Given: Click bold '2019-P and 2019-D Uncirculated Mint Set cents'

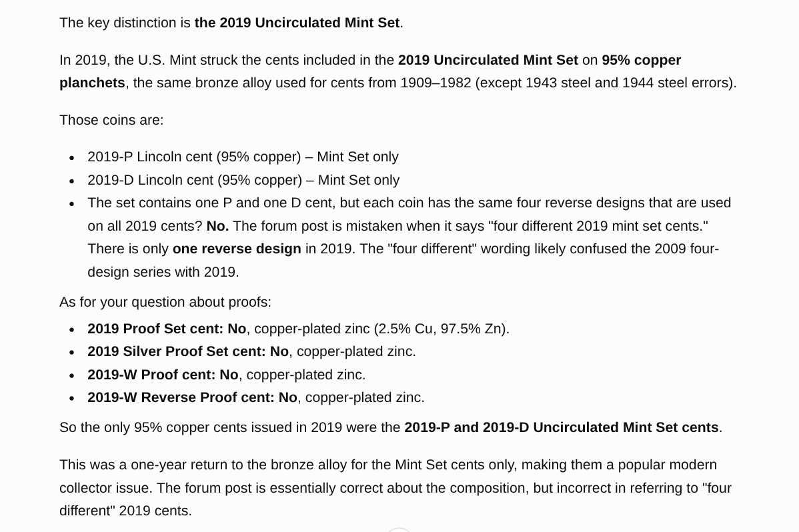Looking at the screenshot, I should click(562, 427).
